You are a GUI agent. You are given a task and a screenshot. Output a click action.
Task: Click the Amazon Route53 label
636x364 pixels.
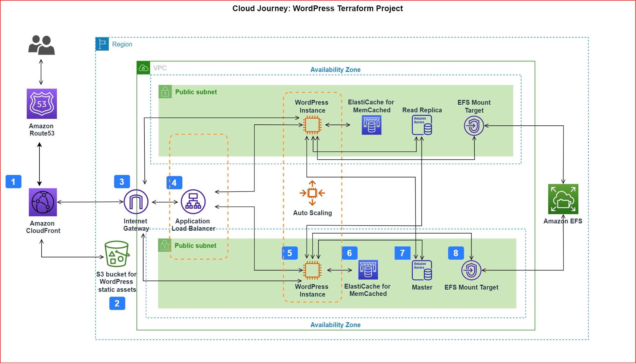[x=42, y=129]
